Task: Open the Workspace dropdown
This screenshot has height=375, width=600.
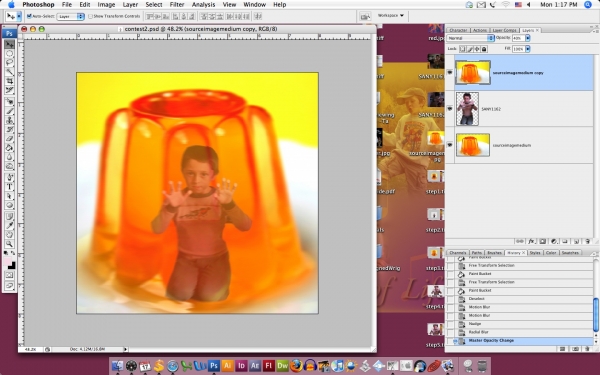Action: [391, 16]
